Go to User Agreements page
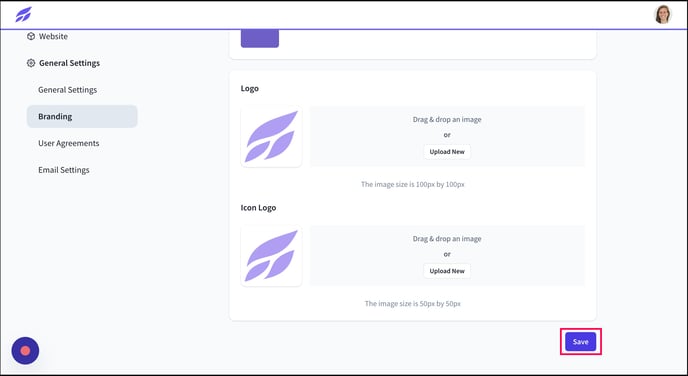The height and width of the screenshot is (376, 688). point(68,143)
